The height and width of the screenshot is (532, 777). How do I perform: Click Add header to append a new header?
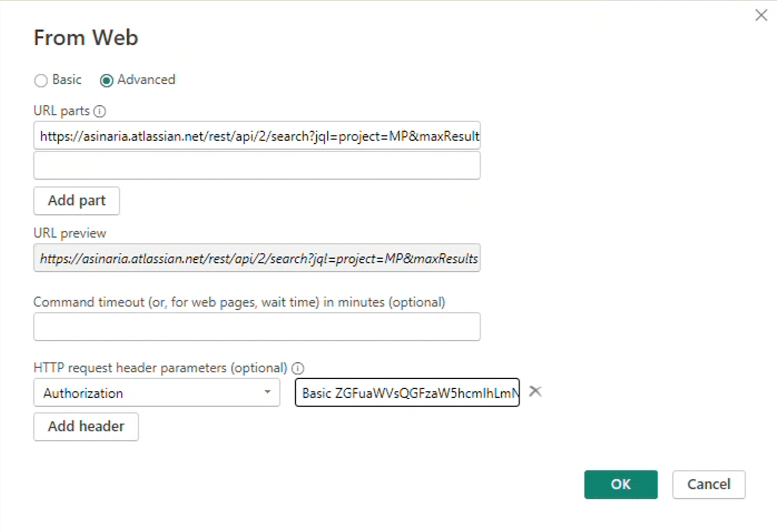86,426
